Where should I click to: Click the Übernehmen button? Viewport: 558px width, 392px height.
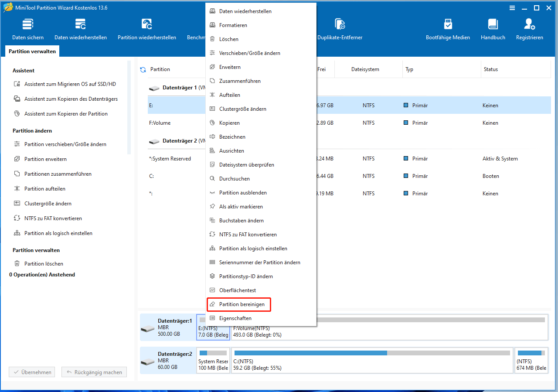coord(31,372)
